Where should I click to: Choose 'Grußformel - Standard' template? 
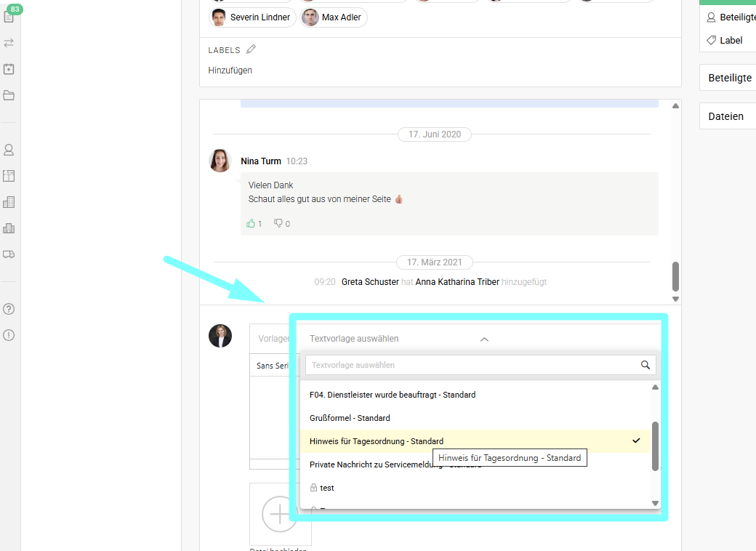[x=350, y=418]
